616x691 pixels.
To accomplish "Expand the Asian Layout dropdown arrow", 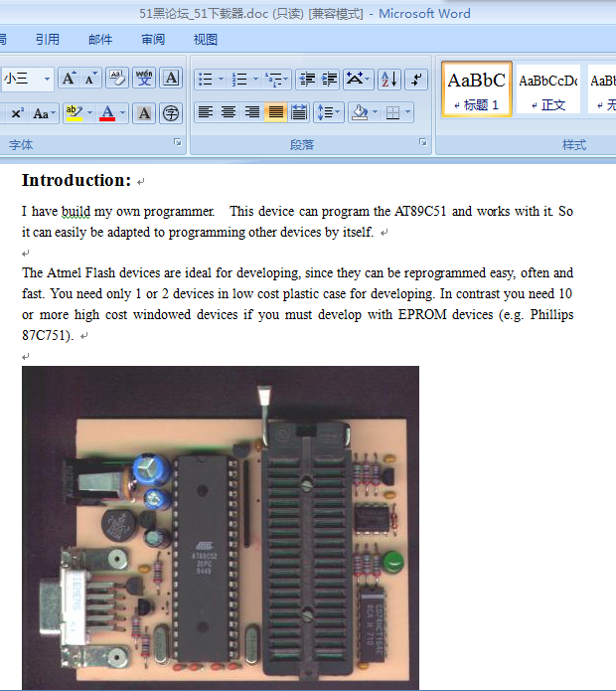I will (x=369, y=80).
